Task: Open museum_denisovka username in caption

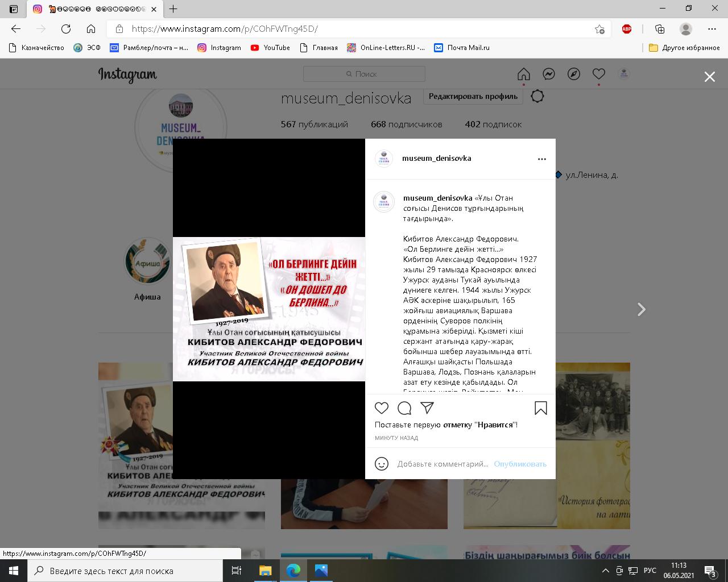Action: click(437, 198)
